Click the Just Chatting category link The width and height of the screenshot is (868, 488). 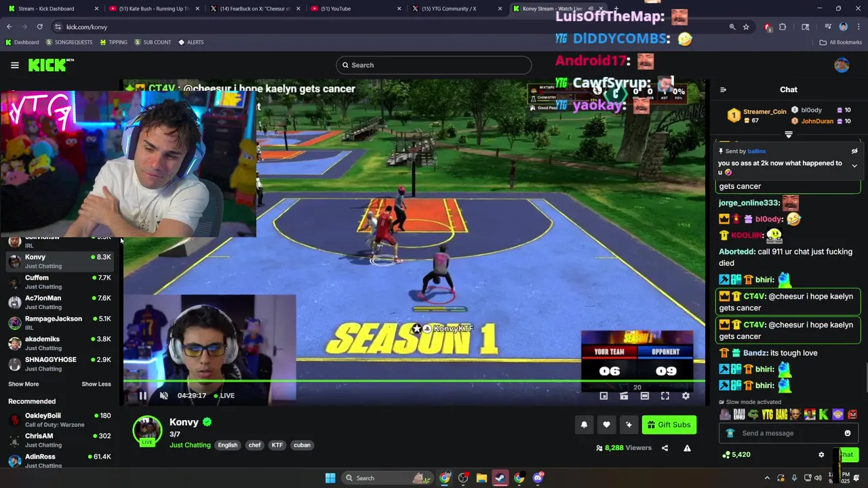tap(190, 445)
